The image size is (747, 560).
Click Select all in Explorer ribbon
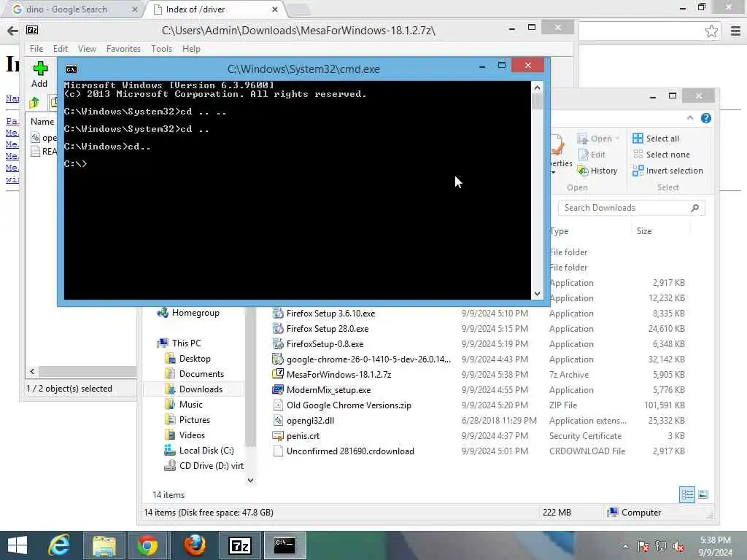point(656,139)
